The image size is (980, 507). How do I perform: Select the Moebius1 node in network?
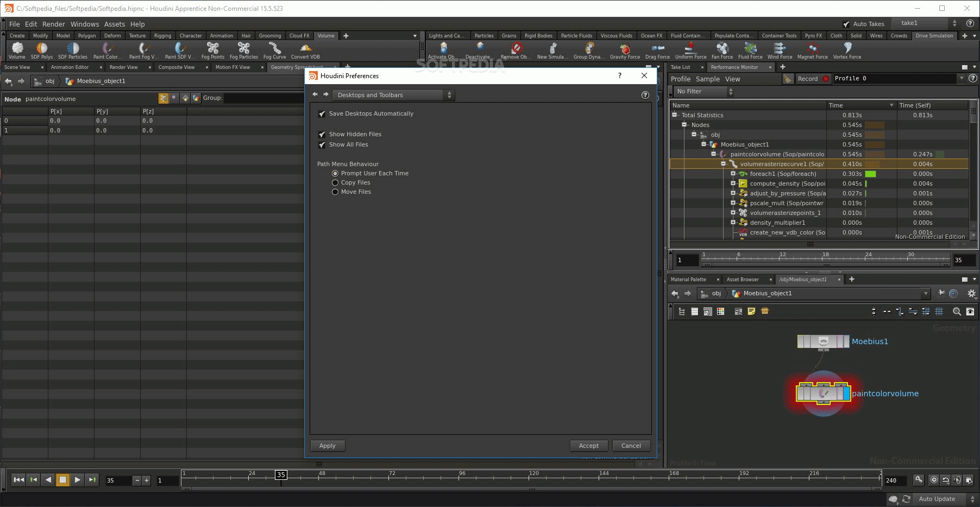[x=823, y=341]
